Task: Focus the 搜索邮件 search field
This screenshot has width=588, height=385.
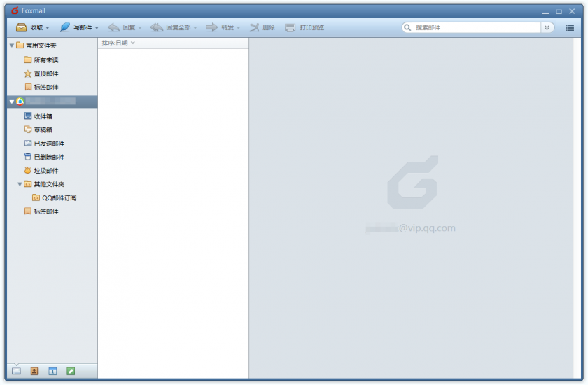Action: pyautogui.click(x=477, y=27)
